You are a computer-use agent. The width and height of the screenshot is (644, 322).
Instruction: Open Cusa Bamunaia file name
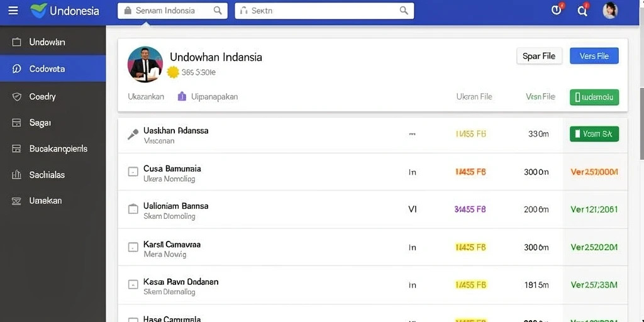tap(172, 169)
